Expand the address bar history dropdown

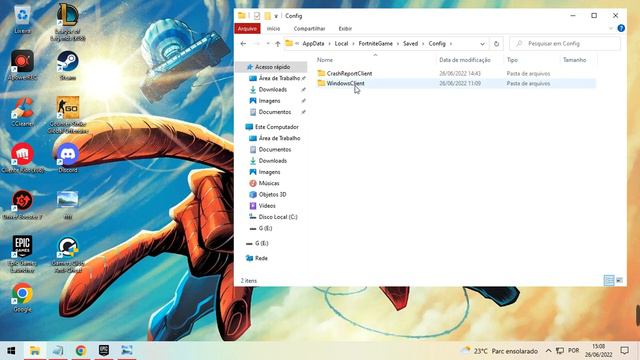tap(482, 44)
